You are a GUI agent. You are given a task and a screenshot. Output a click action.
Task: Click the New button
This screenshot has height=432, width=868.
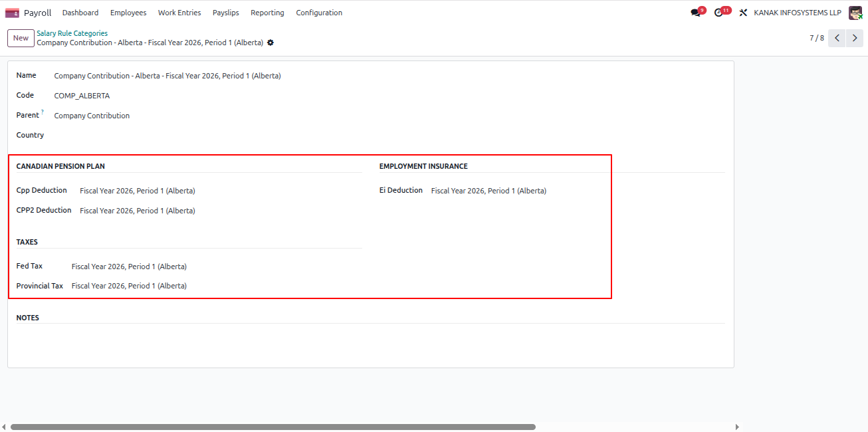tap(21, 38)
